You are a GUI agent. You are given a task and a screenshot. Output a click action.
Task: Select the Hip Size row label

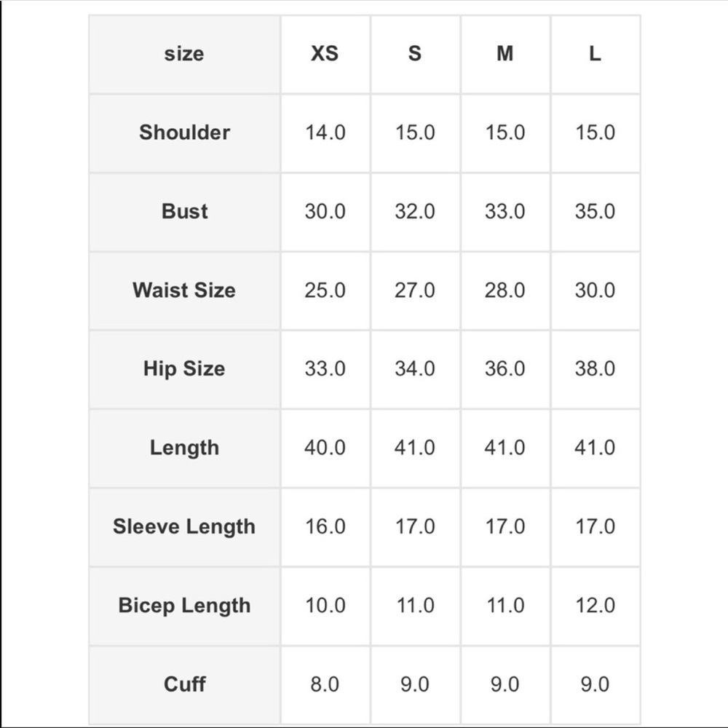click(x=184, y=368)
